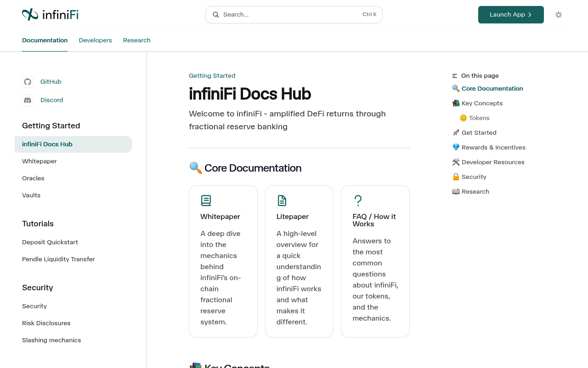
Task: Open the Oracles sidebar page
Action: pos(33,178)
